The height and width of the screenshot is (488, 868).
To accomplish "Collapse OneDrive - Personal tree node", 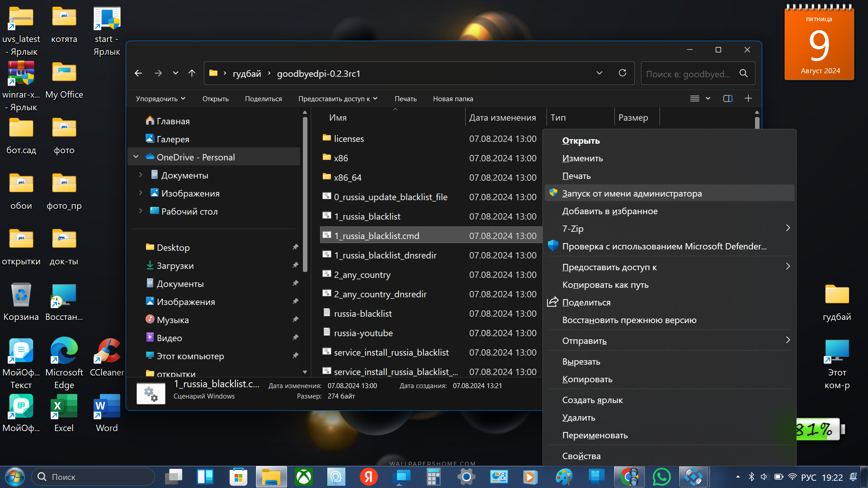I will click(x=136, y=157).
